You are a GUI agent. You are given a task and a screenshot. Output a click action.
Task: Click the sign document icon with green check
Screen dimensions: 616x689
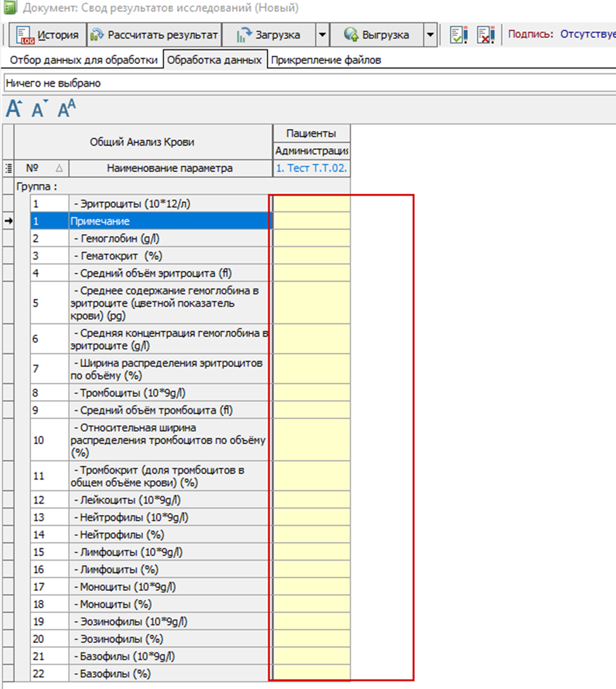(459, 35)
